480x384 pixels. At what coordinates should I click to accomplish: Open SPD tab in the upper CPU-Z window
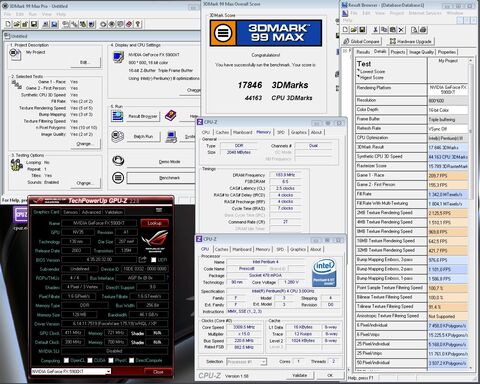pyautogui.click(x=281, y=132)
